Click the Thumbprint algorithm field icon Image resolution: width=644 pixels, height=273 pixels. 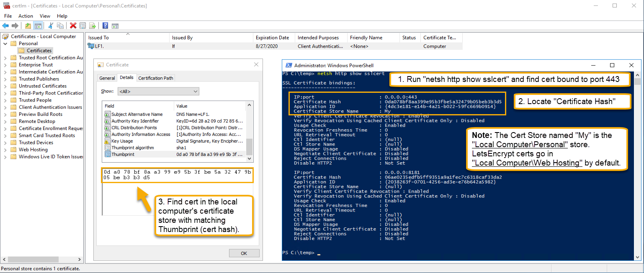tap(108, 148)
